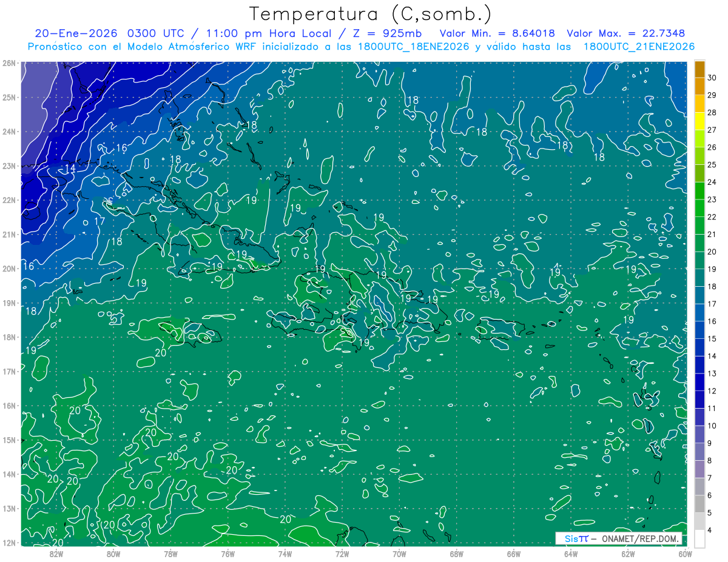
Task: Click the legend value label "5"
Action: click(x=710, y=513)
